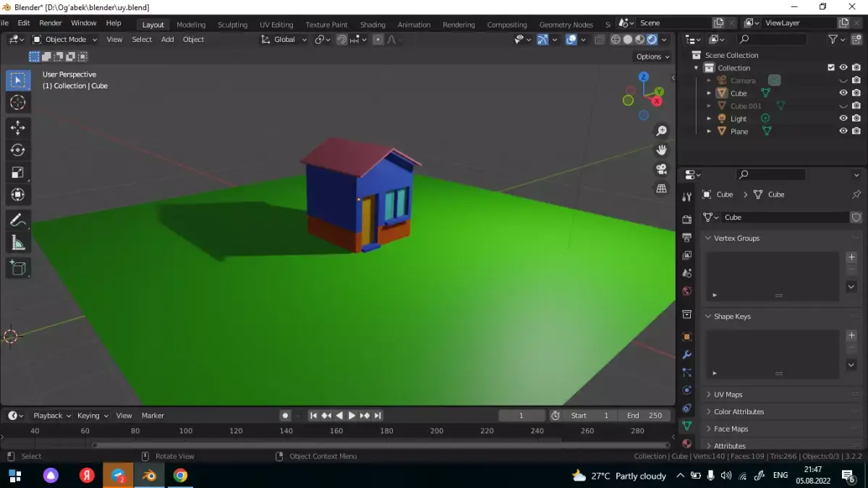Toggle X-ray view button
Image resolution: width=868 pixels, height=488 pixels.
(x=600, y=40)
